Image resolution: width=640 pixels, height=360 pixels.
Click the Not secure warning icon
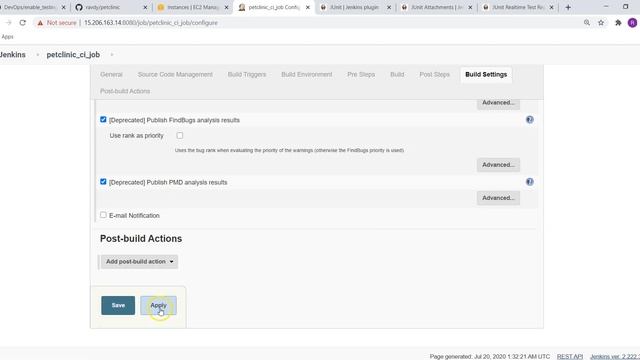40,23
